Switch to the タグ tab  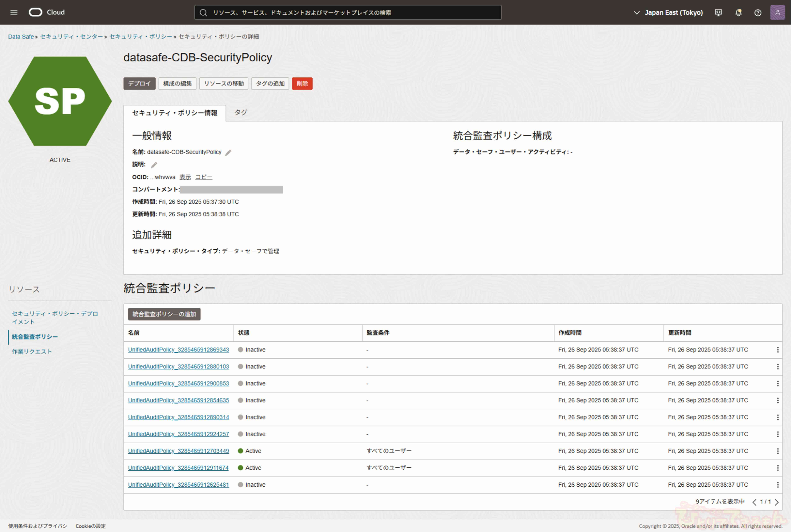point(241,112)
